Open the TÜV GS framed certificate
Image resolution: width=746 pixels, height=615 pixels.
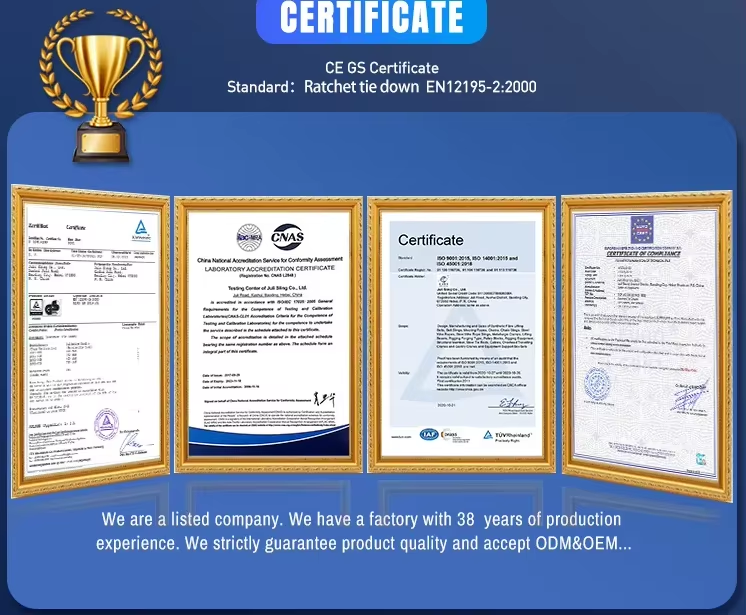point(90,341)
